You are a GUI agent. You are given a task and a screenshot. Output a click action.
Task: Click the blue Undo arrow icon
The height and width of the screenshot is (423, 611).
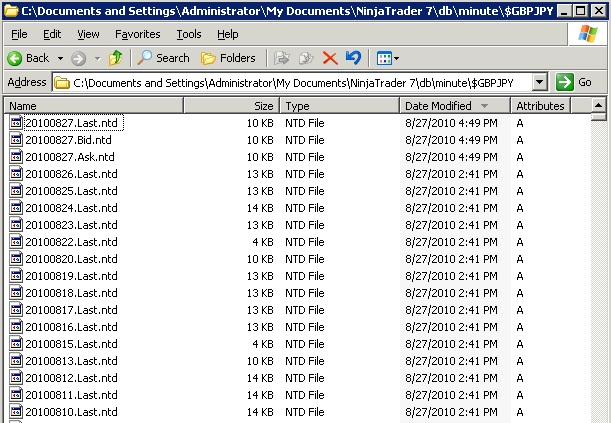(x=353, y=58)
